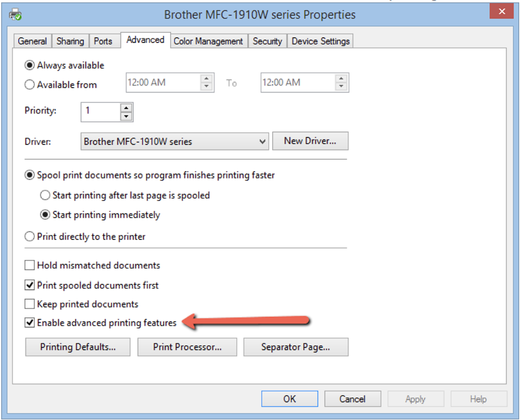The height and width of the screenshot is (420, 521).
Task: Open the Device Settings tab
Action: tap(320, 41)
